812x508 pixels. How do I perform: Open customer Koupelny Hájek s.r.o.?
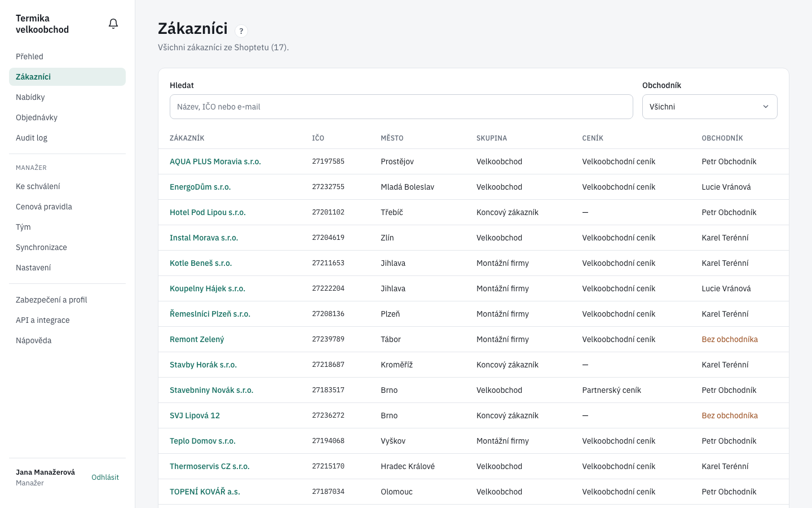(x=208, y=288)
